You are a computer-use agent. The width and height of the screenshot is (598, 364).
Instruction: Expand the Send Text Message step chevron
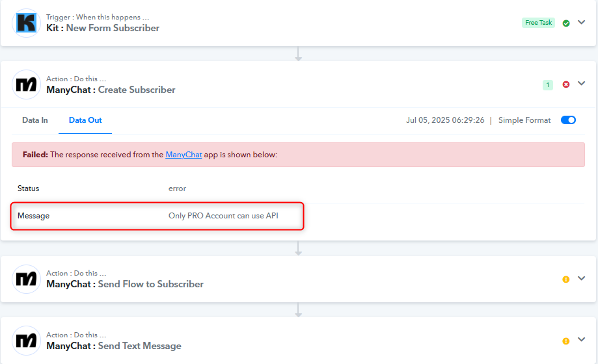581,339
